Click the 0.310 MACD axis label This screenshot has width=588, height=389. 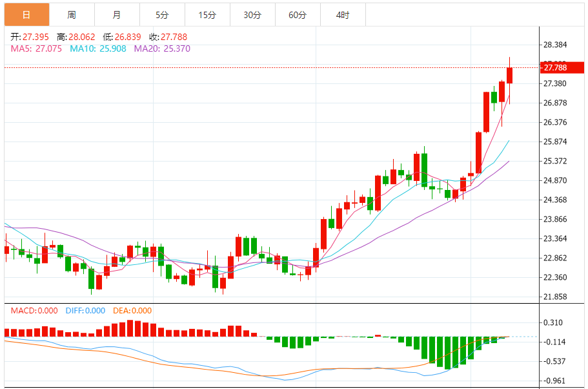coord(553,322)
